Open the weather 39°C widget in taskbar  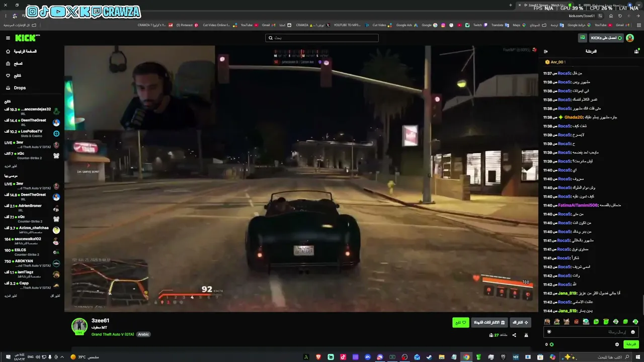85,357
